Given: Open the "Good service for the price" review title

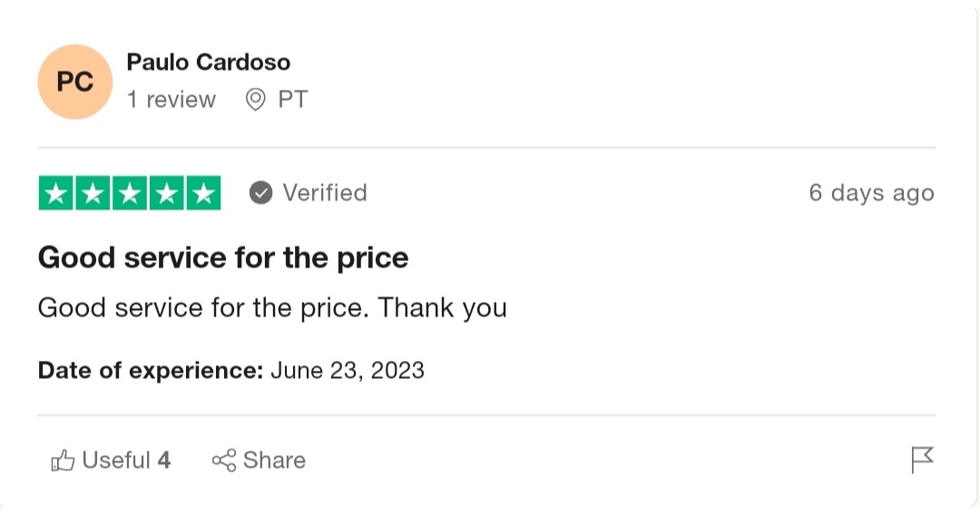Looking at the screenshot, I should coord(223,258).
